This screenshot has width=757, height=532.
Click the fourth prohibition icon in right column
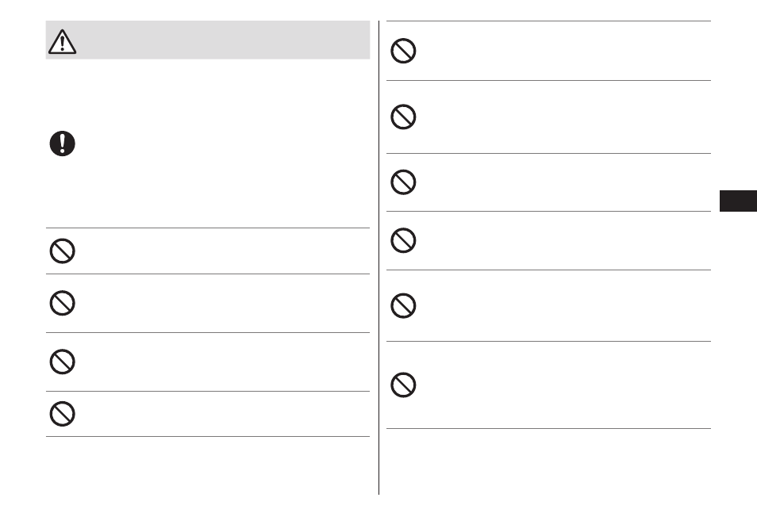pos(403,240)
